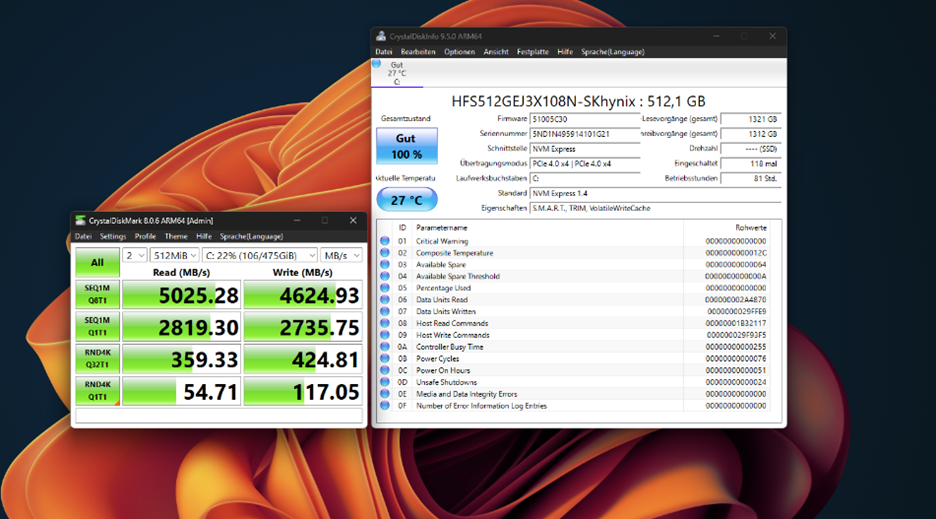
Task: Start the SEQ1M Q1T1 test
Action: (x=97, y=327)
